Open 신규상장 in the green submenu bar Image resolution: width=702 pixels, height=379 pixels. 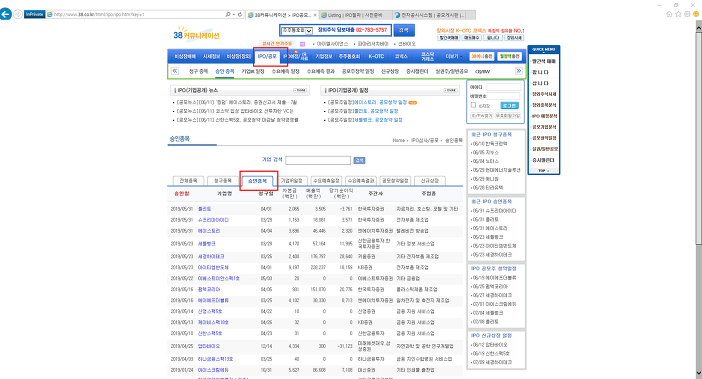click(390, 71)
